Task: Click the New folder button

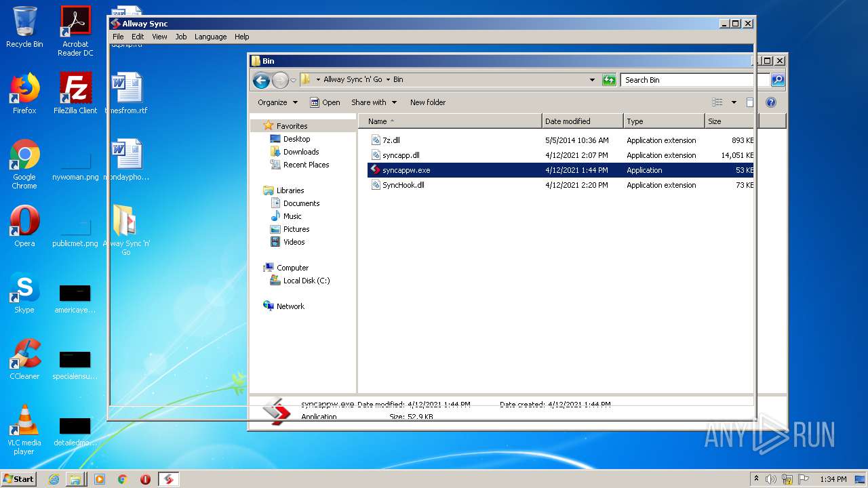Action: [428, 102]
